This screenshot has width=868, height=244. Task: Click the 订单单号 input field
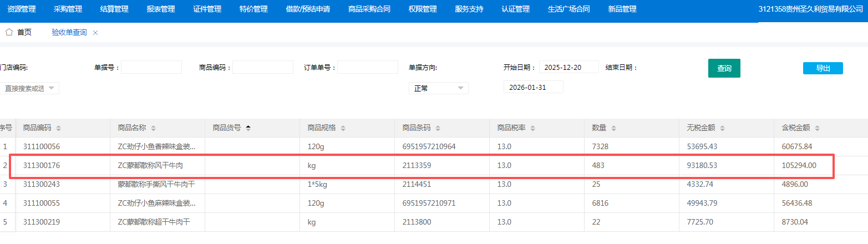click(x=367, y=67)
